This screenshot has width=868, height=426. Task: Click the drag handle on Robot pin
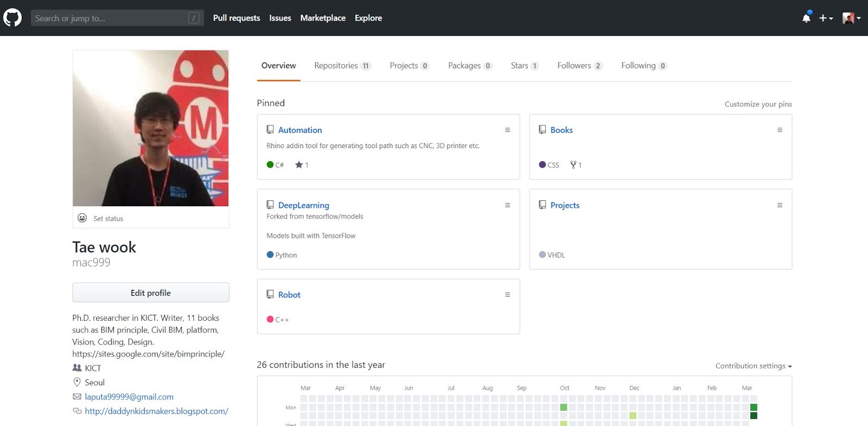[507, 295]
